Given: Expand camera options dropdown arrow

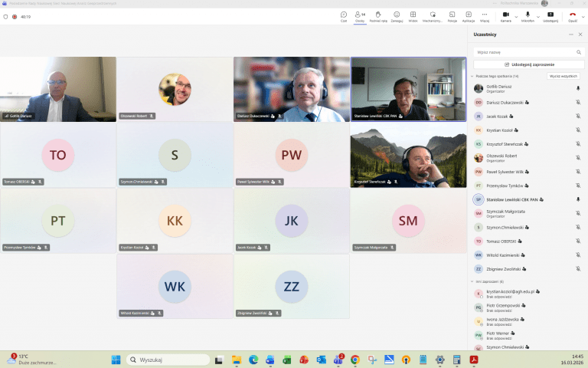Looking at the screenshot, I should (516, 17).
